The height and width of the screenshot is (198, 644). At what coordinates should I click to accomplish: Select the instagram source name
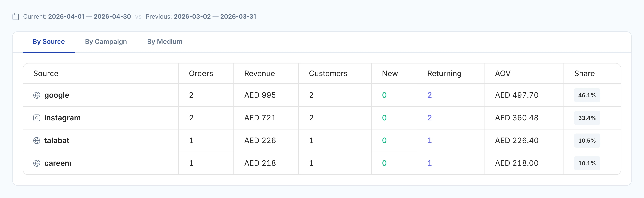(63, 118)
